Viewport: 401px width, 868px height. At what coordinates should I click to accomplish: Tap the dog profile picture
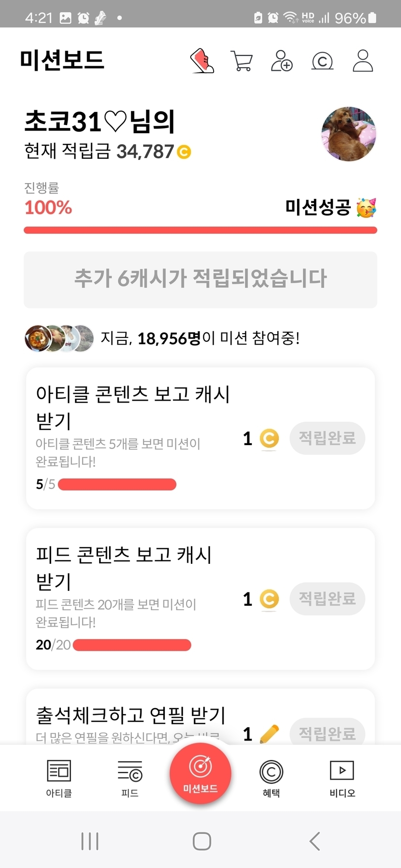click(x=348, y=134)
